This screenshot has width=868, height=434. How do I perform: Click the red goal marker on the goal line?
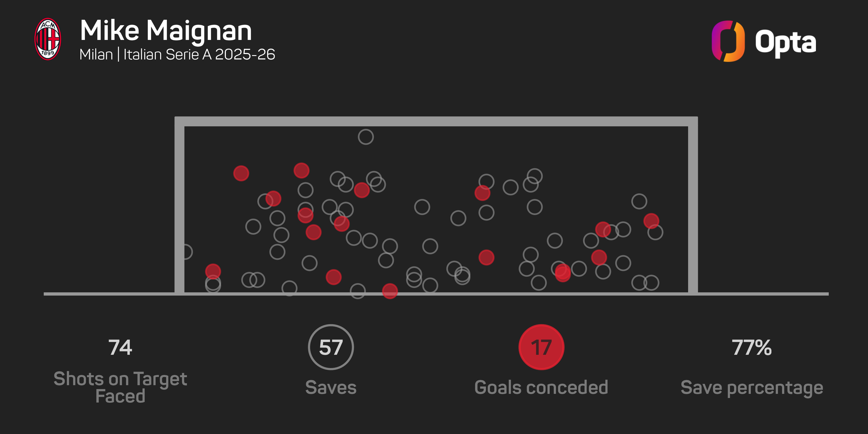390,291
